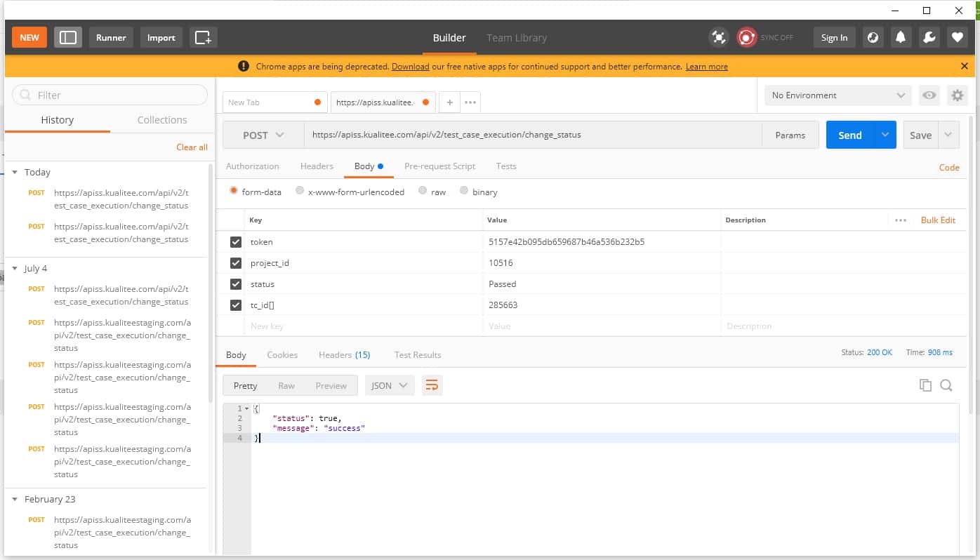Select the binary body type
Image resolution: width=980 pixels, height=560 pixels.
(464, 191)
